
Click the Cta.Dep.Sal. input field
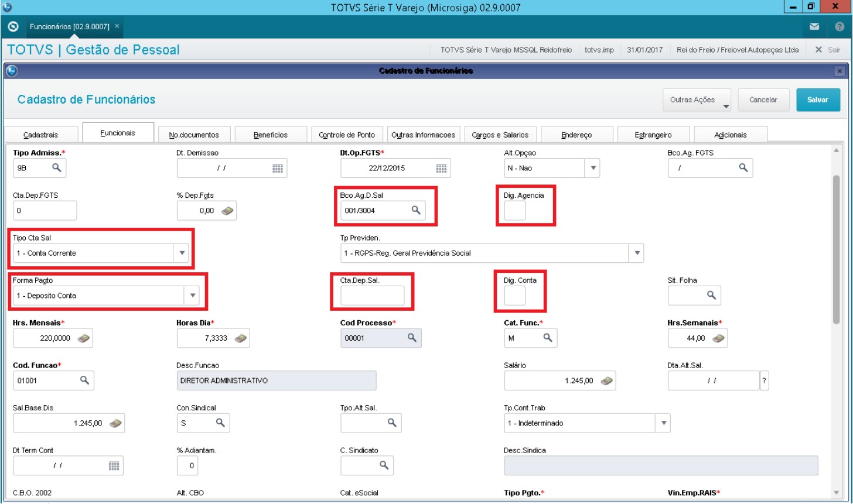(372, 296)
